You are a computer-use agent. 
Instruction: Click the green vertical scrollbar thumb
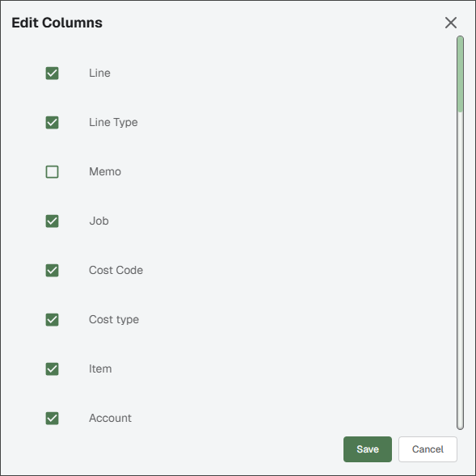click(460, 74)
